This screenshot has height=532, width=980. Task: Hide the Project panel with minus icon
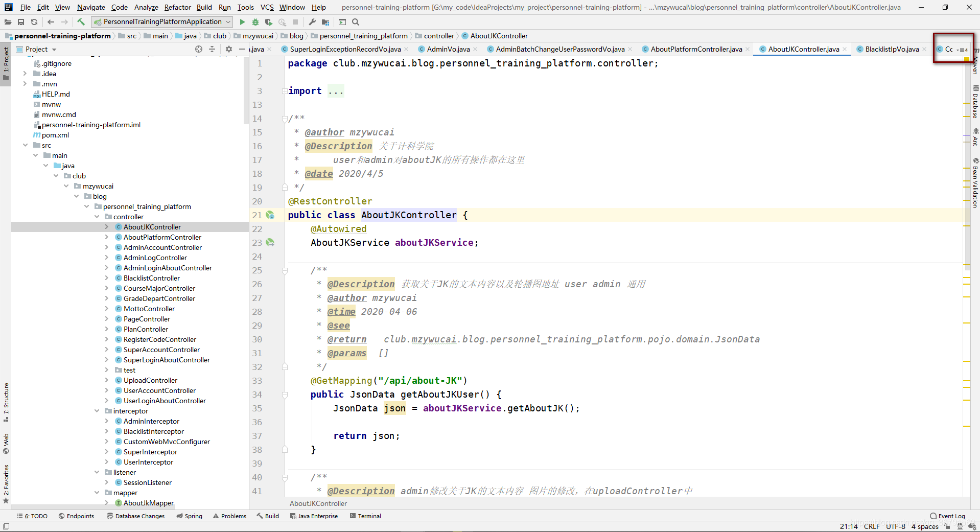(242, 49)
